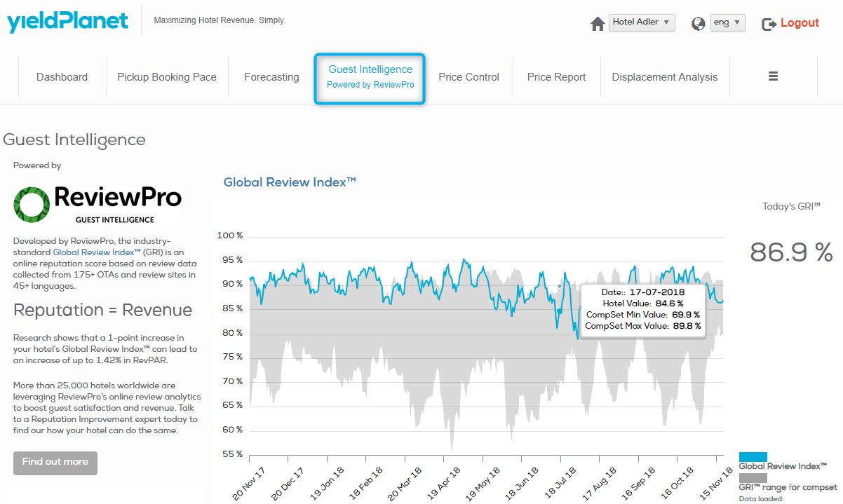Click the Global Review Index legend label
The image size is (843, 504).
783,466
